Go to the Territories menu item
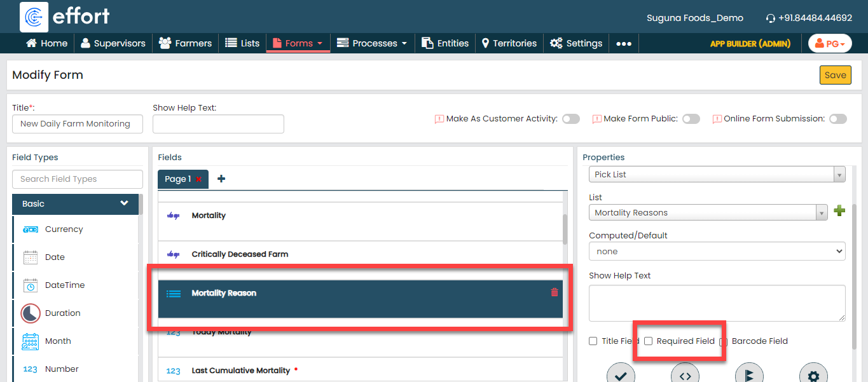This screenshot has height=382, width=868. click(509, 43)
